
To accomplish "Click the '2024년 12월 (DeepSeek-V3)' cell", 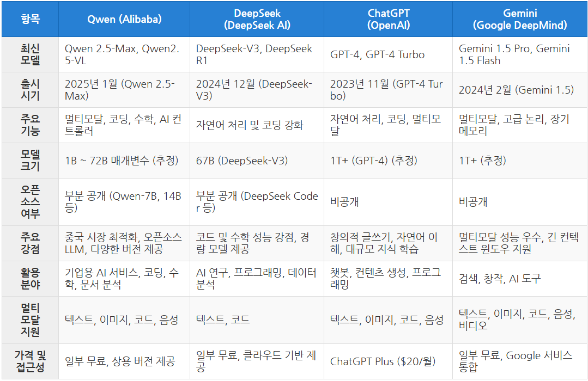I will click(x=257, y=90).
